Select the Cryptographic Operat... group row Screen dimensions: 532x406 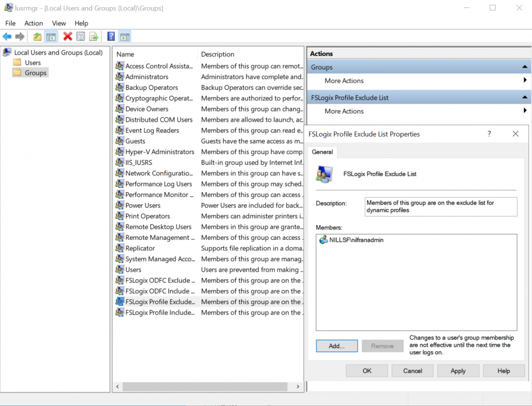(209, 98)
